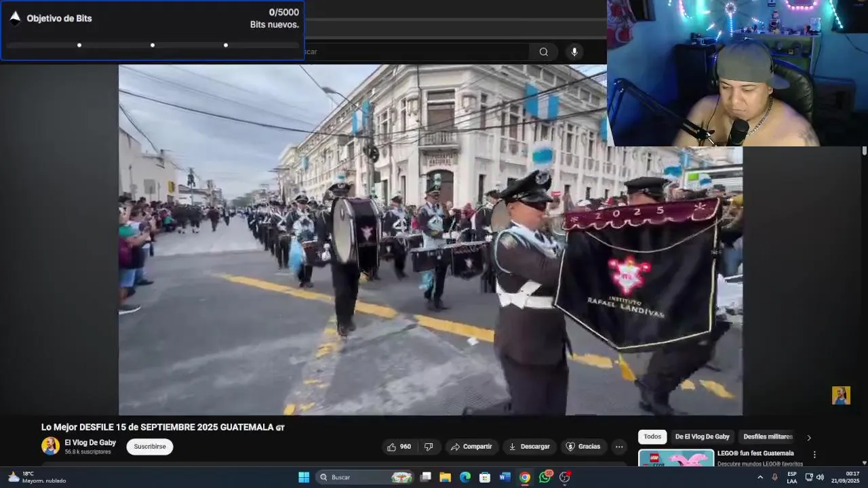Send thanks via Gracias button
The height and width of the screenshot is (488, 868).
coord(583,447)
